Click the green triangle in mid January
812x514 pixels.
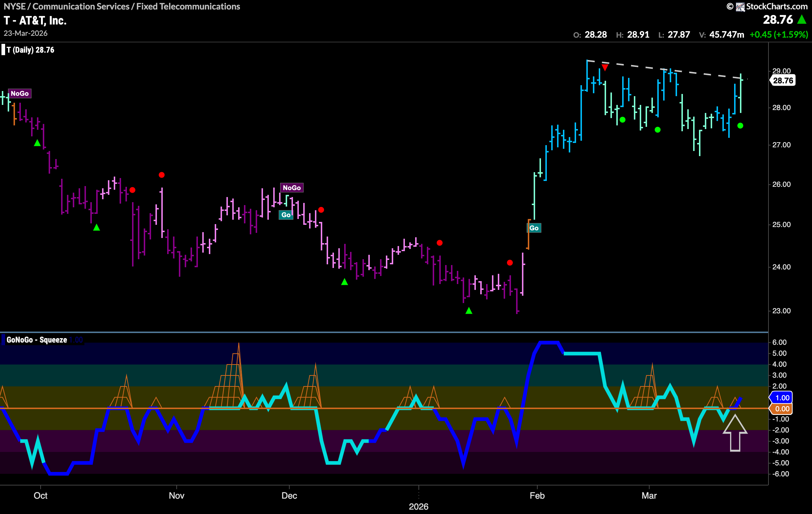469,311
